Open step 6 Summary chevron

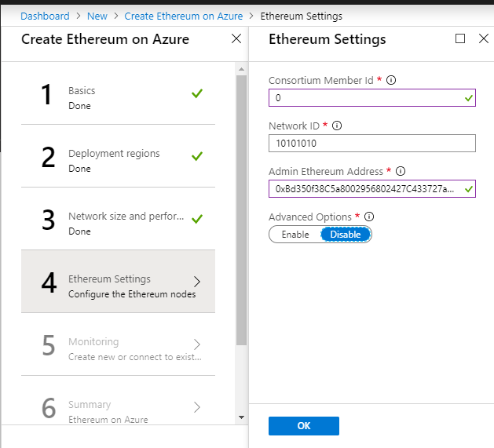(197, 407)
